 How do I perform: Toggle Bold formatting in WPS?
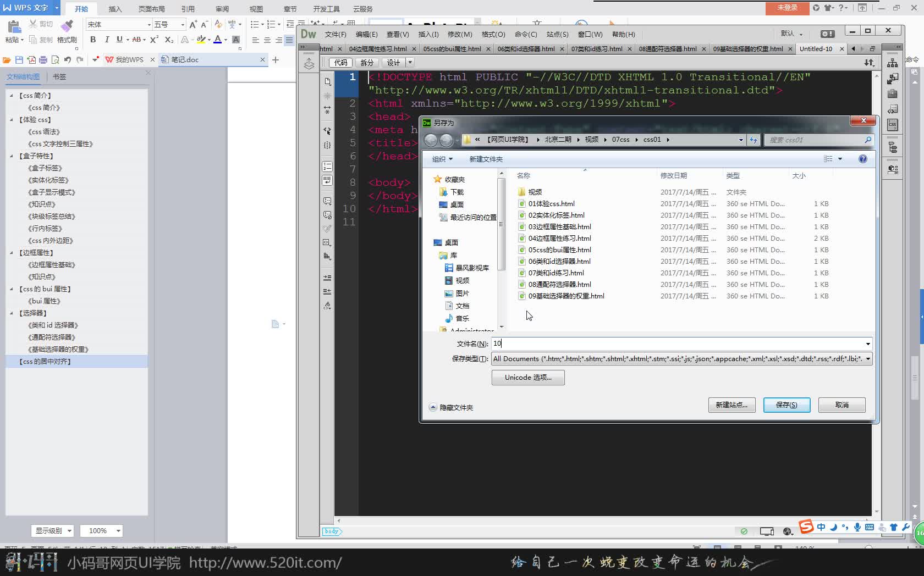93,40
